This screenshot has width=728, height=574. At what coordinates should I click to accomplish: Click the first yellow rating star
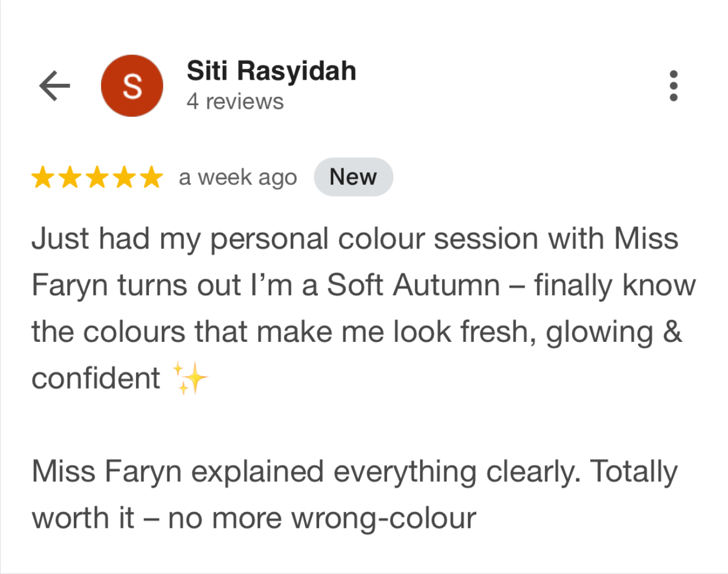pyautogui.click(x=43, y=177)
